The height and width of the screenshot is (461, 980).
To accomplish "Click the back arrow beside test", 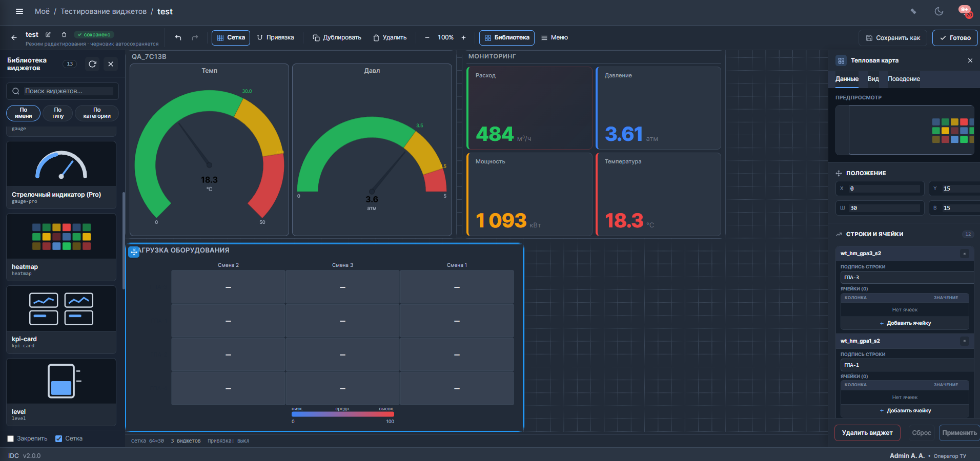I will 14,37.
